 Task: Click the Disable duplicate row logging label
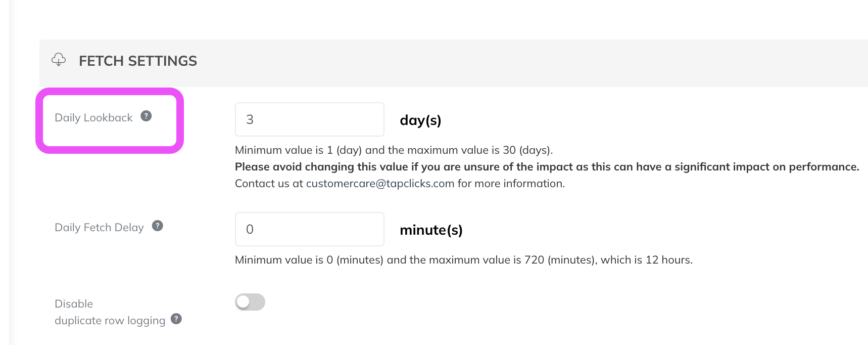click(x=110, y=312)
